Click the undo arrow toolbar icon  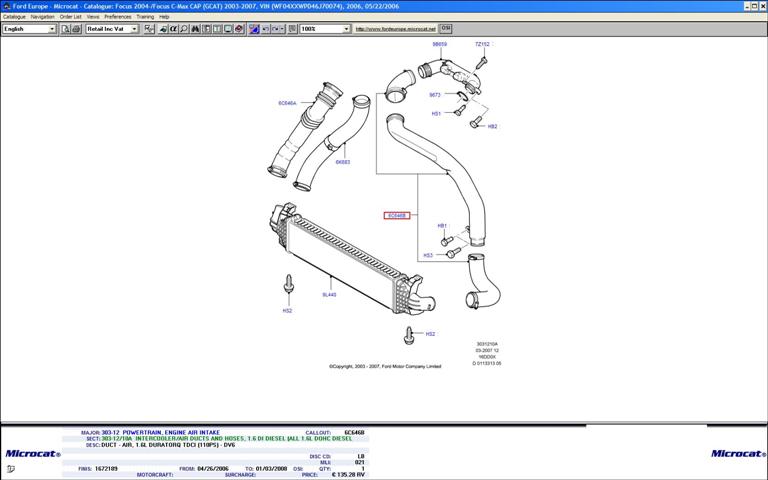click(266, 29)
